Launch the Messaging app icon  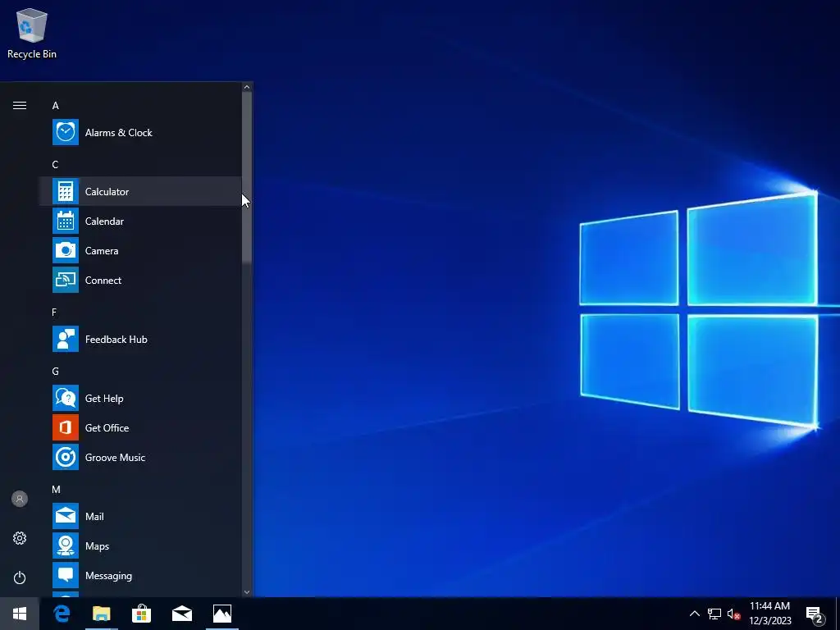[x=66, y=575]
